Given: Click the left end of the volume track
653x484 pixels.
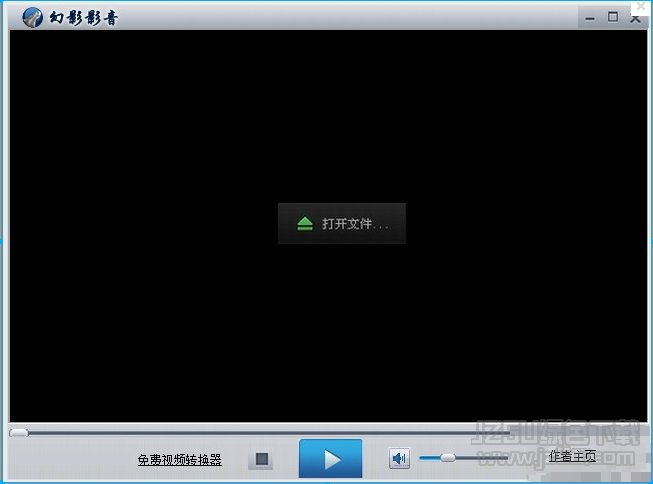Looking at the screenshot, I should (x=423, y=458).
